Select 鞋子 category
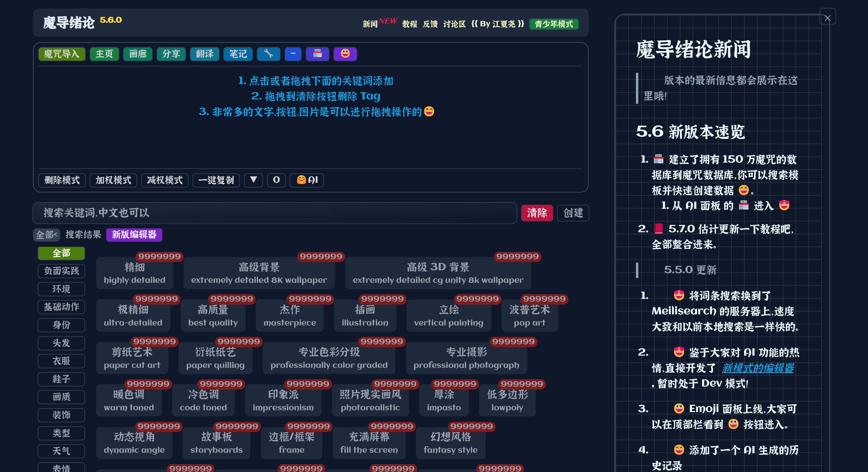Image resolution: width=868 pixels, height=472 pixels. 61,380
